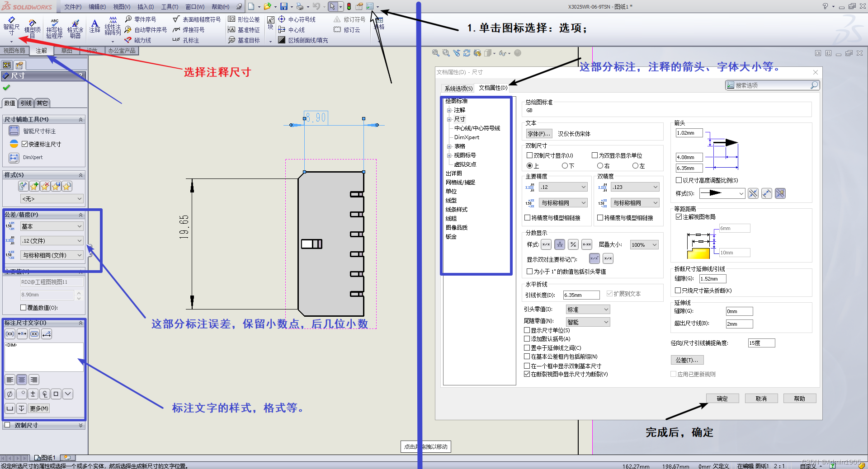Enable 添加默认括号 checkbox
This screenshot has width=868, height=469.
tap(527, 338)
